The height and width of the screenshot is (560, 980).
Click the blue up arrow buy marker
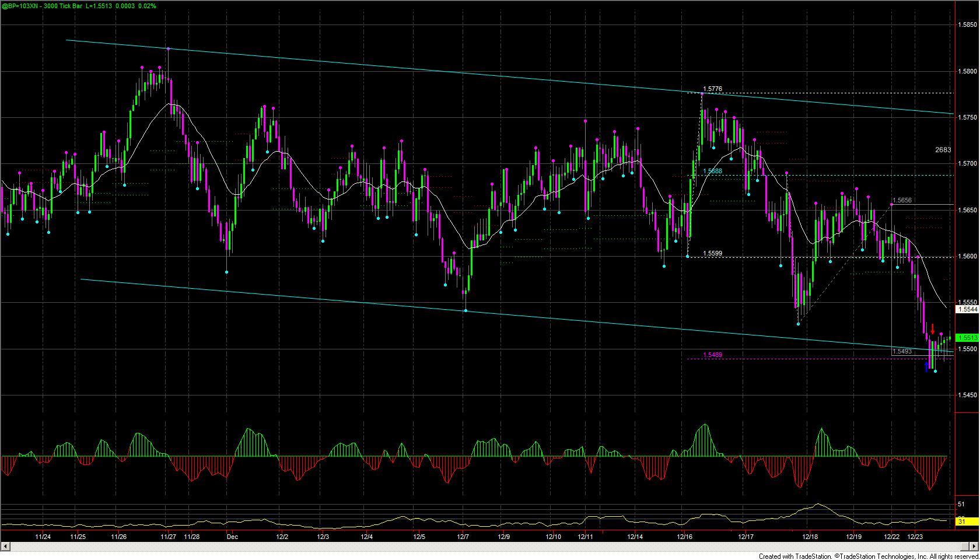[926, 366]
